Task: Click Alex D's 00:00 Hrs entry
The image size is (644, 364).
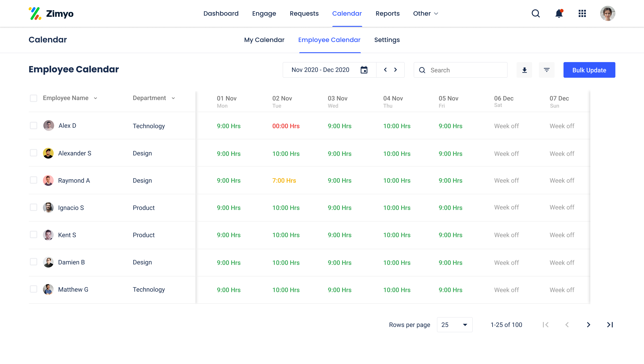Action: [x=286, y=126]
